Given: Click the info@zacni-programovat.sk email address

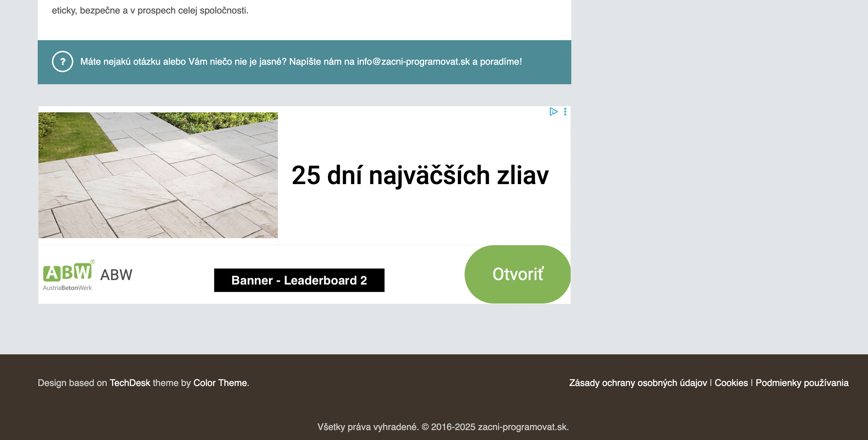Looking at the screenshot, I should coord(413,61).
